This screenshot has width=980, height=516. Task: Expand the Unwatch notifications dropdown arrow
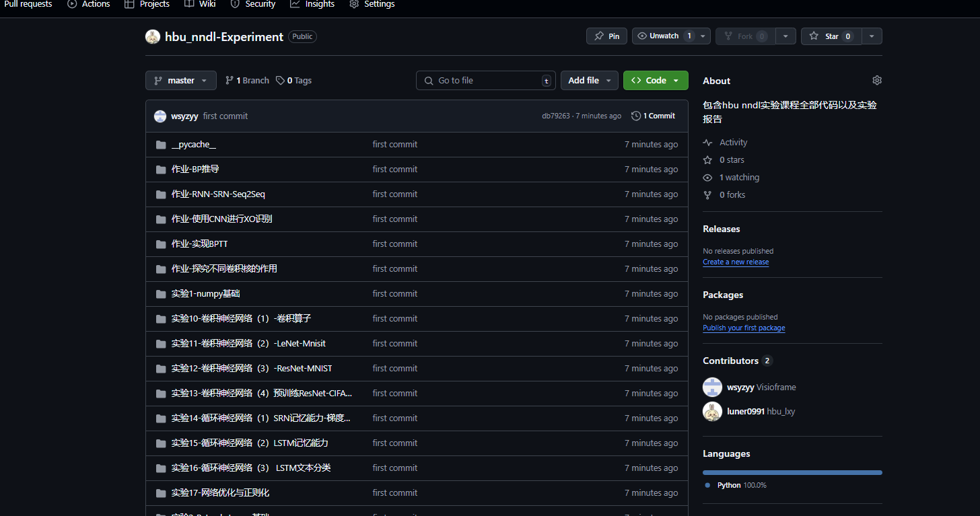click(703, 36)
